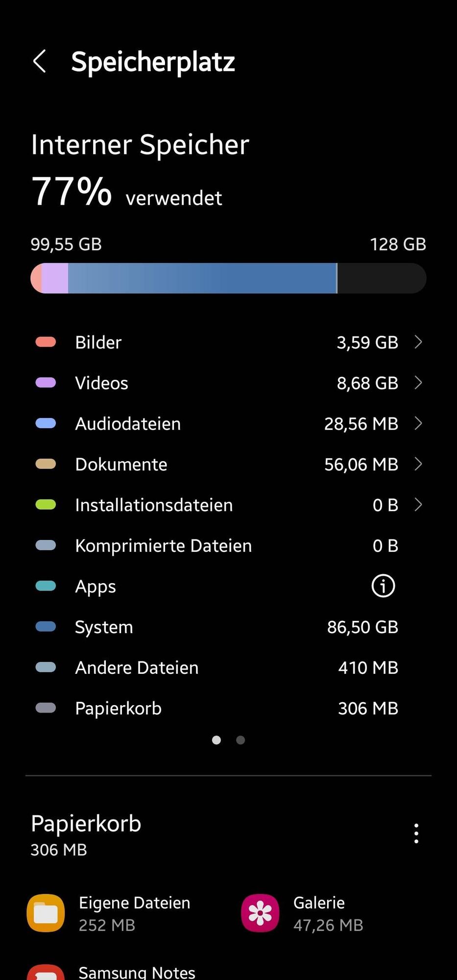Screen dimensions: 457x980
Task: Open the Papierkorb 306 MB list row
Action: (x=228, y=708)
